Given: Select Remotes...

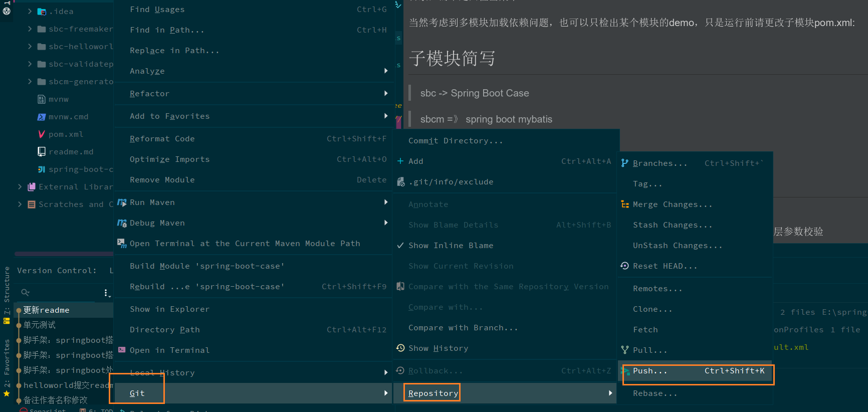Looking at the screenshot, I should 695,289.
